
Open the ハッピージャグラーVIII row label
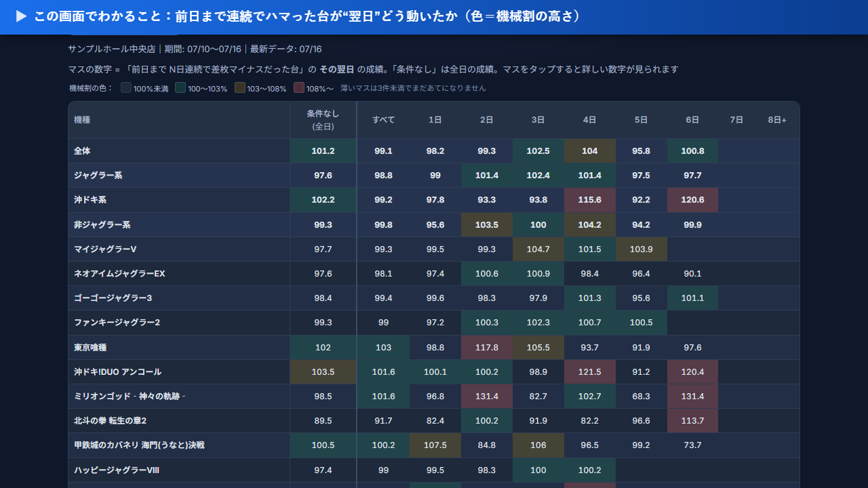pos(179,470)
